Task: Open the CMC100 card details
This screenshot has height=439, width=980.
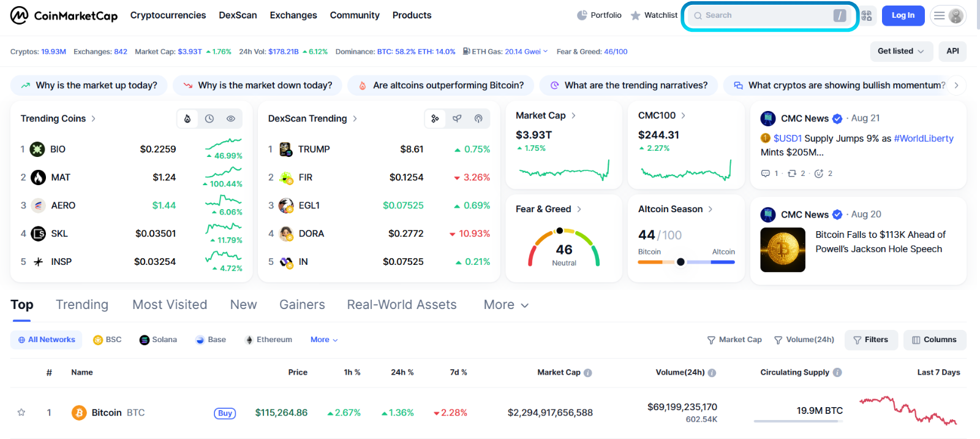Action: [661, 115]
